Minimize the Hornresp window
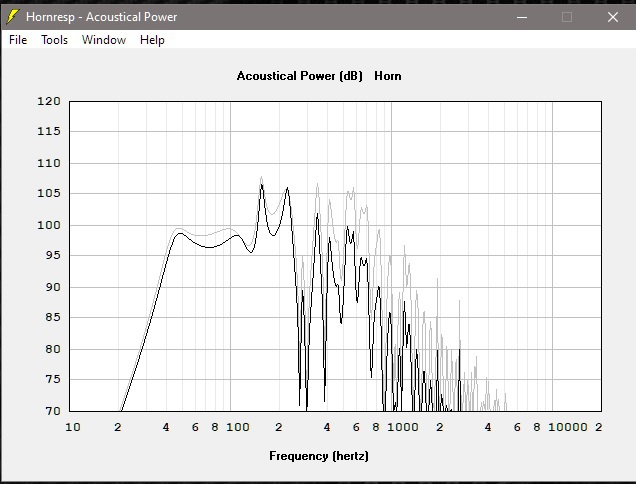636x484 pixels. point(522,17)
